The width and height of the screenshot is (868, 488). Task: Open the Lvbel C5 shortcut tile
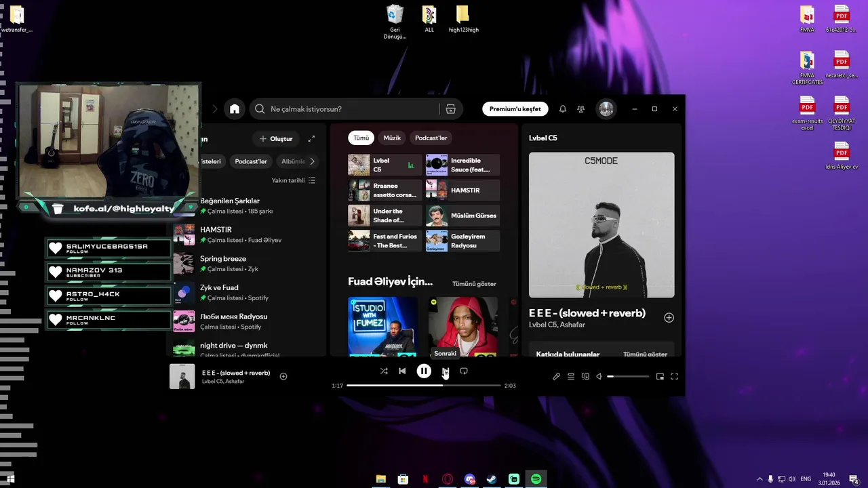(x=385, y=165)
